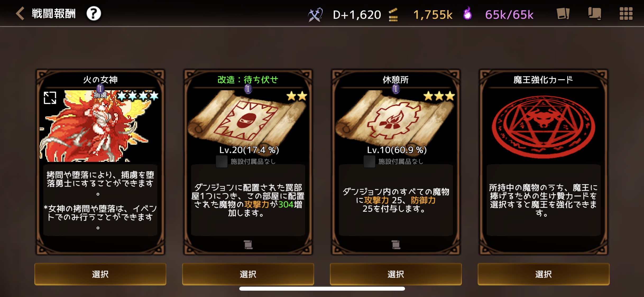
Task: Select the 休憩所 reward
Action: (x=396, y=274)
